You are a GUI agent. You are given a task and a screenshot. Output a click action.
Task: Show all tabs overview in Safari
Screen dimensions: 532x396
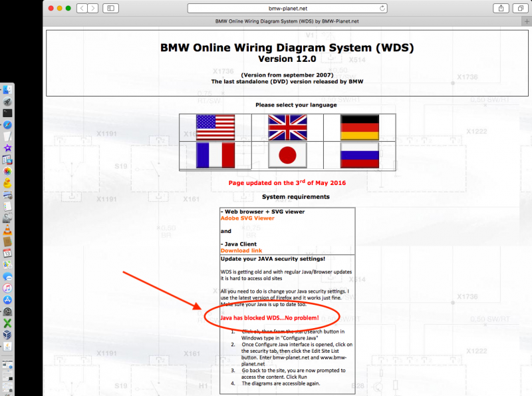pyautogui.click(x=520, y=8)
